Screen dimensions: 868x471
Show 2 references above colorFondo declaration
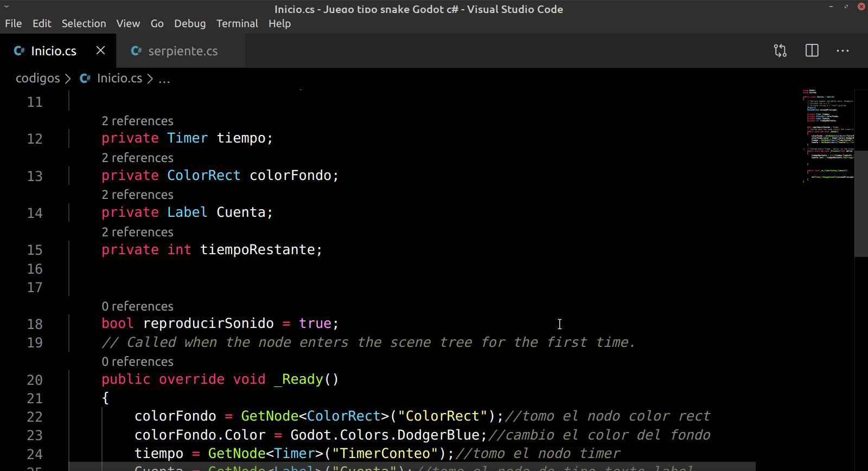pos(137,158)
